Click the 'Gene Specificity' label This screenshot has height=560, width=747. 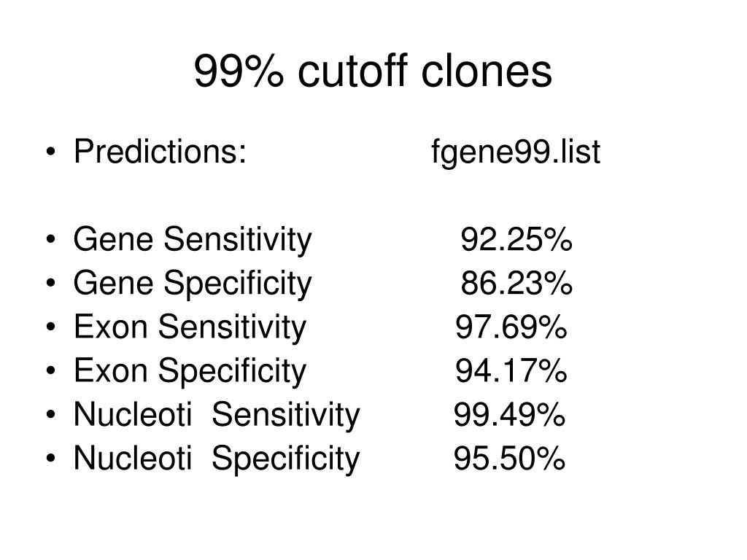pos(192,284)
